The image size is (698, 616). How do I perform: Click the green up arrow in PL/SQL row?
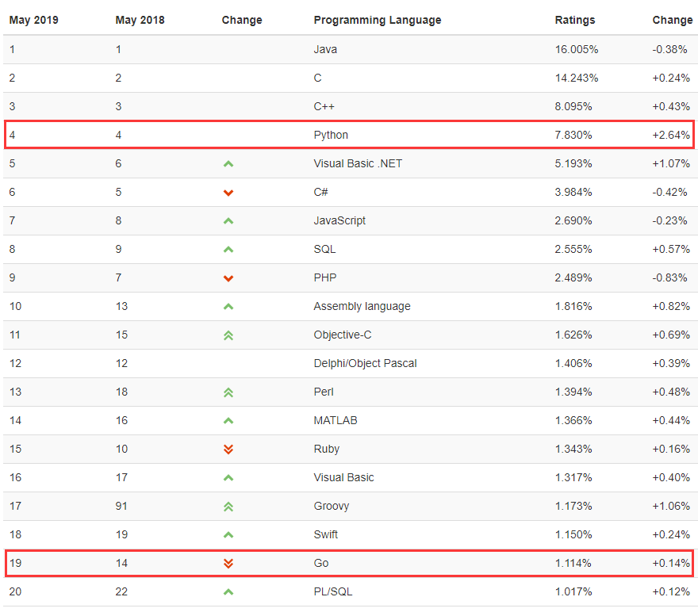(228, 591)
